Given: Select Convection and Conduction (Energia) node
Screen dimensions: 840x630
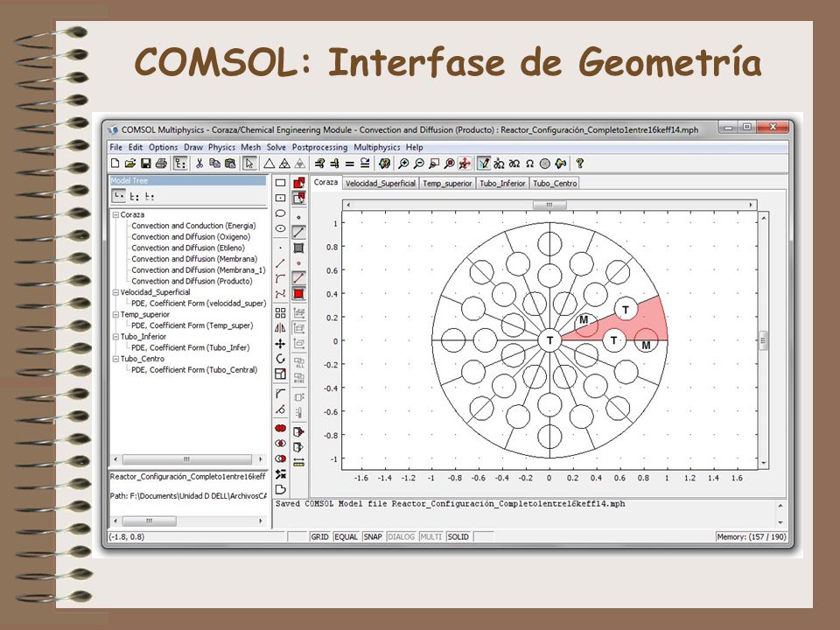Looking at the screenshot, I should [194, 226].
